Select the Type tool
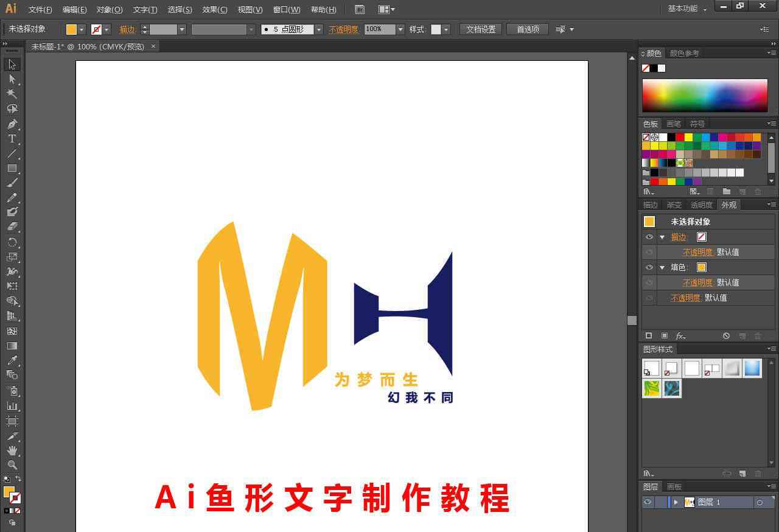779x532 pixels. pyautogui.click(x=12, y=138)
